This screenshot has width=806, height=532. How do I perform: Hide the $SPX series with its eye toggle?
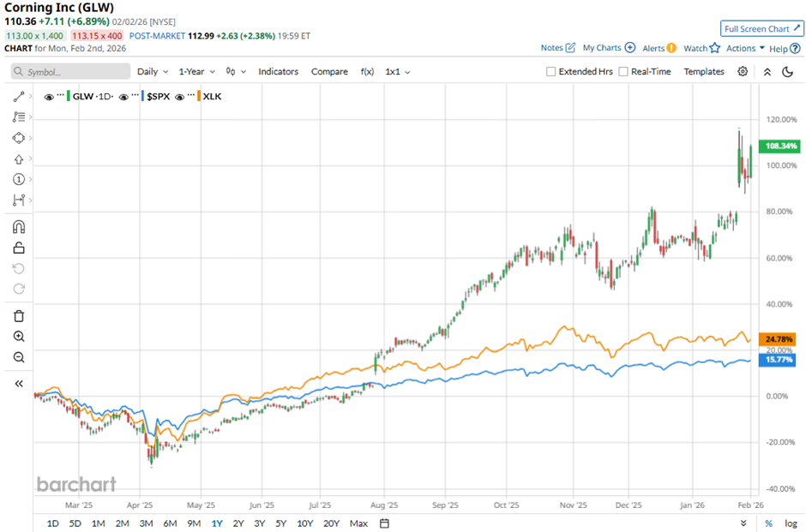tap(123, 97)
